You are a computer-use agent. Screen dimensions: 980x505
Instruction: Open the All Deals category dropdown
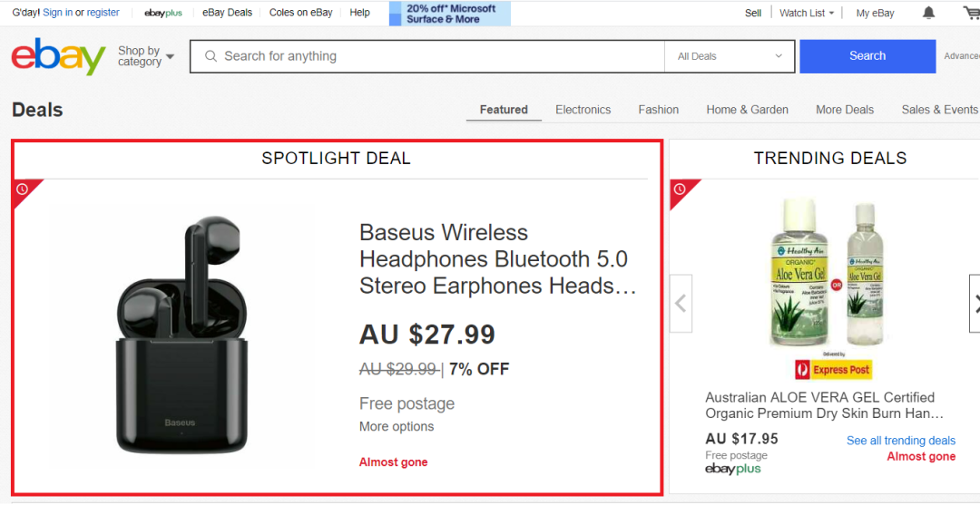coord(730,56)
